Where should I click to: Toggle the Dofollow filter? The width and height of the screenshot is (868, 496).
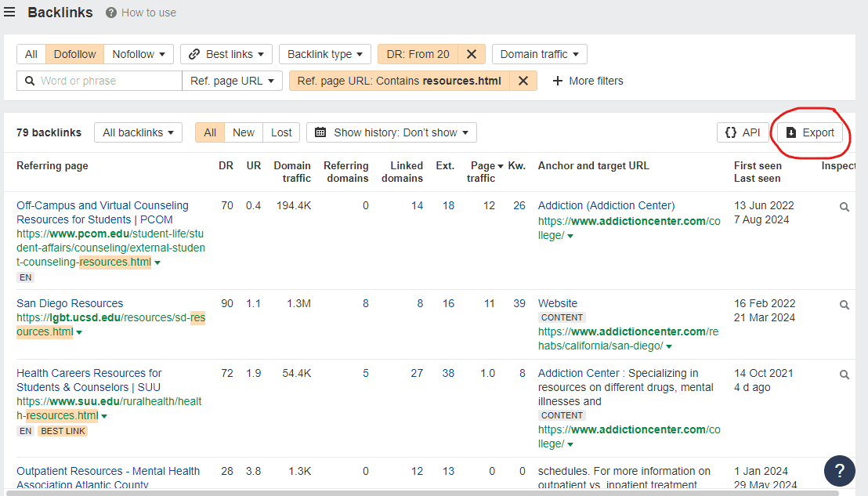click(74, 54)
